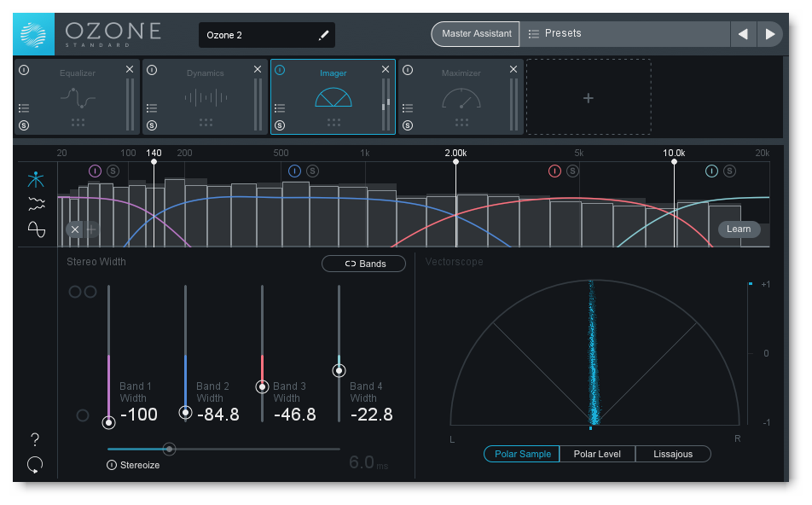Toggle the link Bands button

pos(364,264)
